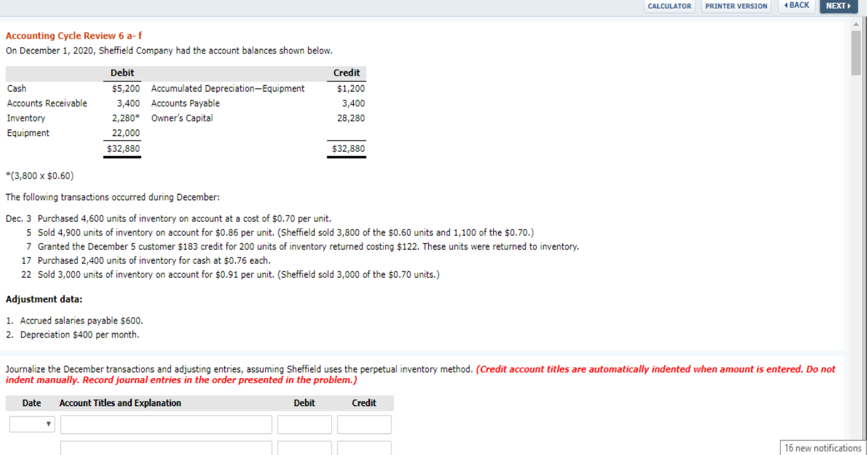Select the footnote *(3,800 x $0.60)
The width and height of the screenshot is (868, 455).
[x=39, y=176]
